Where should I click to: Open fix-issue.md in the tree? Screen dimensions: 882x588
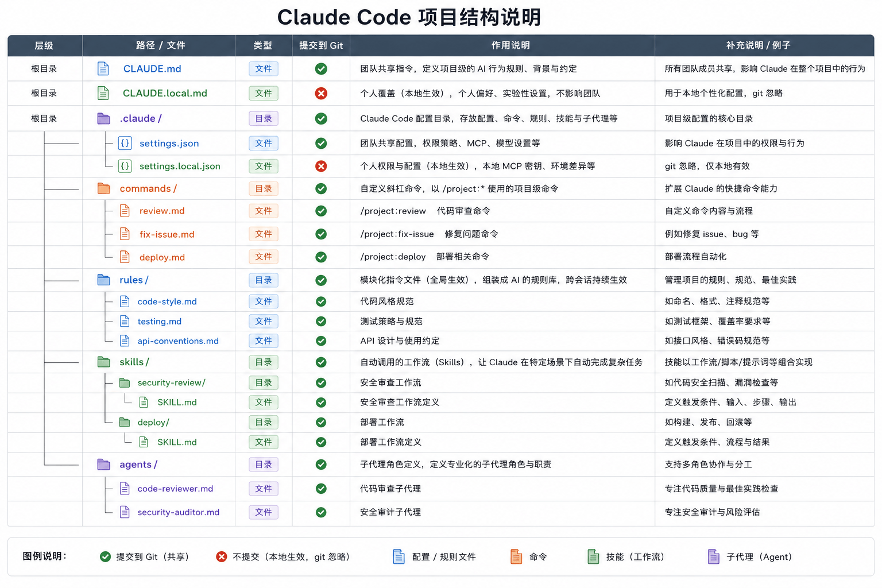click(167, 234)
